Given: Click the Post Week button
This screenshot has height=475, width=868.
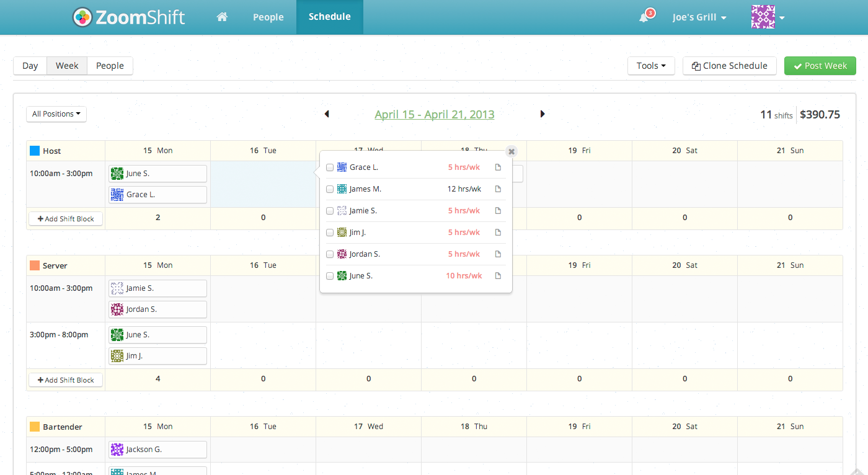Looking at the screenshot, I should (x=820, y=66).
